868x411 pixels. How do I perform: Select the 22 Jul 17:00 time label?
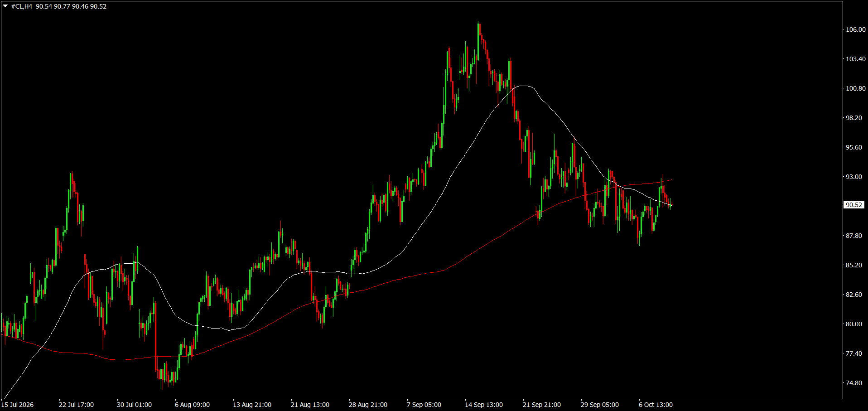pos(76,405)
